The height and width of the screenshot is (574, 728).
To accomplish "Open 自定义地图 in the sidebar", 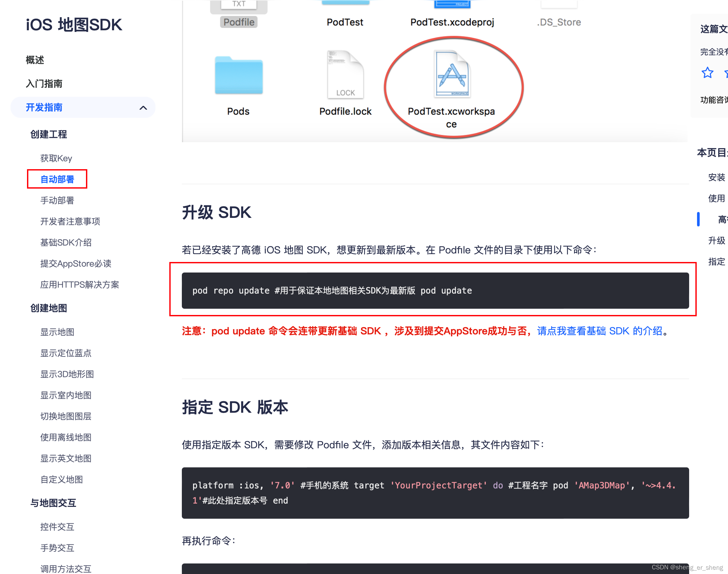I will click(62, 479).
